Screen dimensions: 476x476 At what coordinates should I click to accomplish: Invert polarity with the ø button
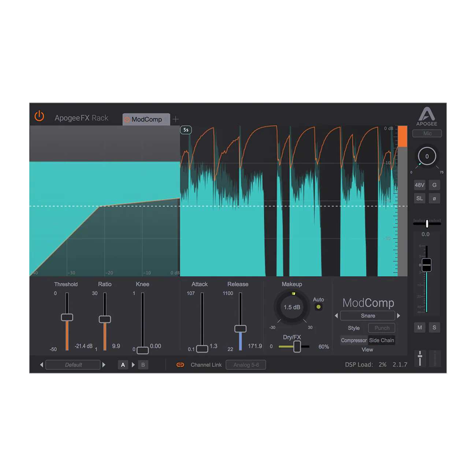click(434, 198)
